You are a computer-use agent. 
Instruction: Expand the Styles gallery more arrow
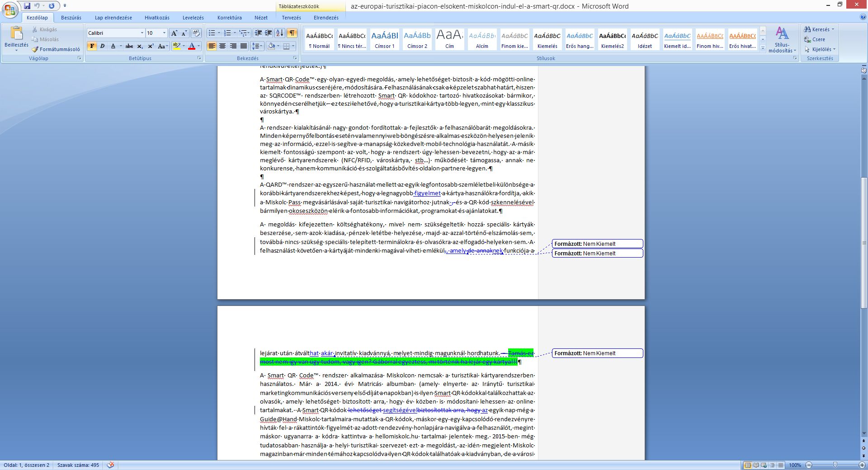[763, 48]
